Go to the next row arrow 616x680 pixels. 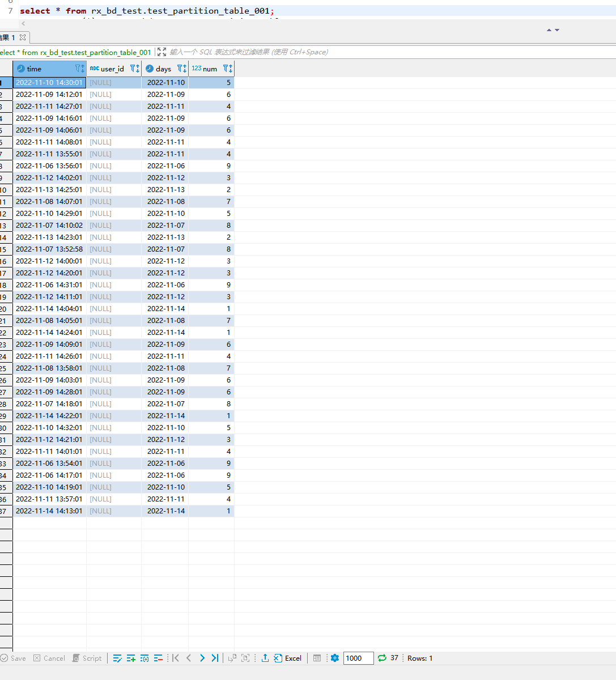pos(202,658)
